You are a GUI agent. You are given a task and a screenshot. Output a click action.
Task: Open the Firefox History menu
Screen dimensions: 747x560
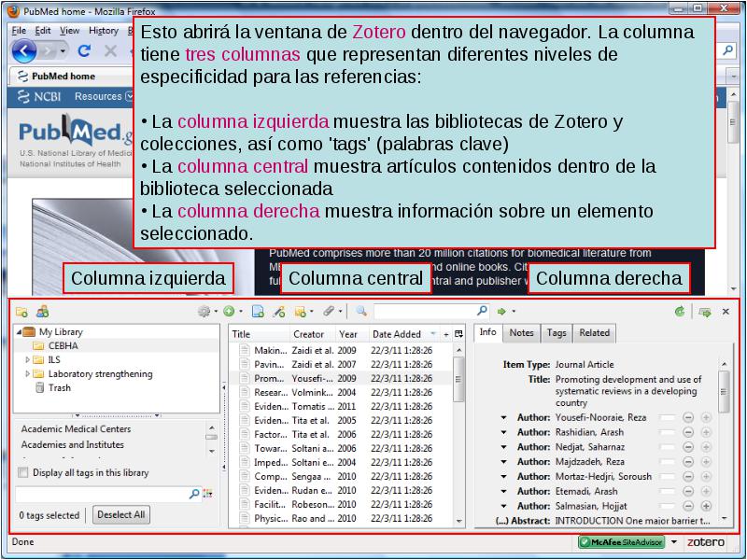click(104, 31)
